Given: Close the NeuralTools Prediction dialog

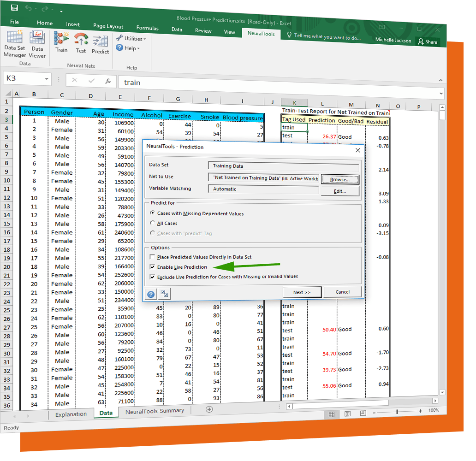Looking at the screenshot, I should (x=357, y=150).
